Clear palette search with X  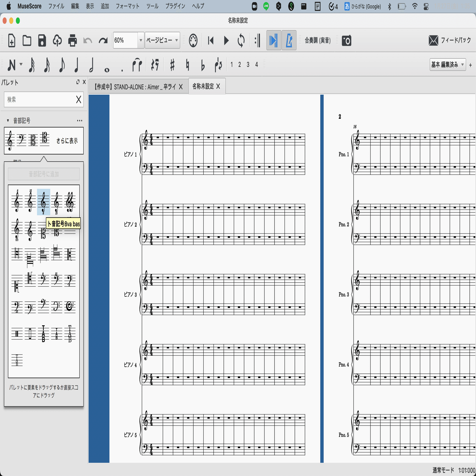(x=79, y=99)
